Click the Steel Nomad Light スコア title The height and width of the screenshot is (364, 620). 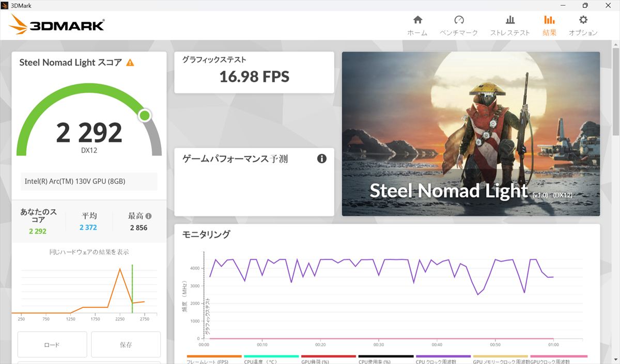pyautogui.click(x=71, y=62)
